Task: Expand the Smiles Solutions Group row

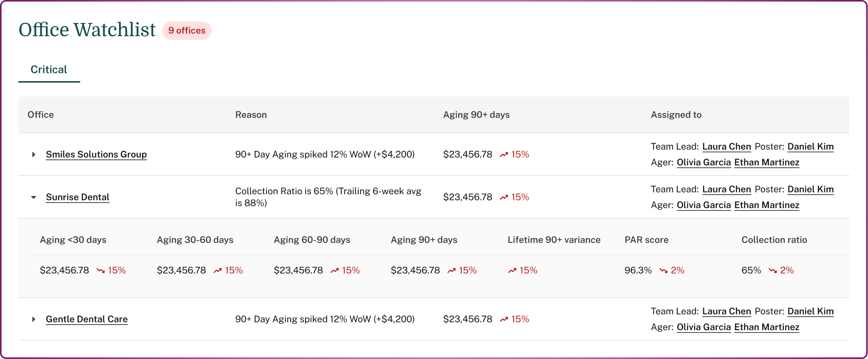Action: (x=34, y=155)
